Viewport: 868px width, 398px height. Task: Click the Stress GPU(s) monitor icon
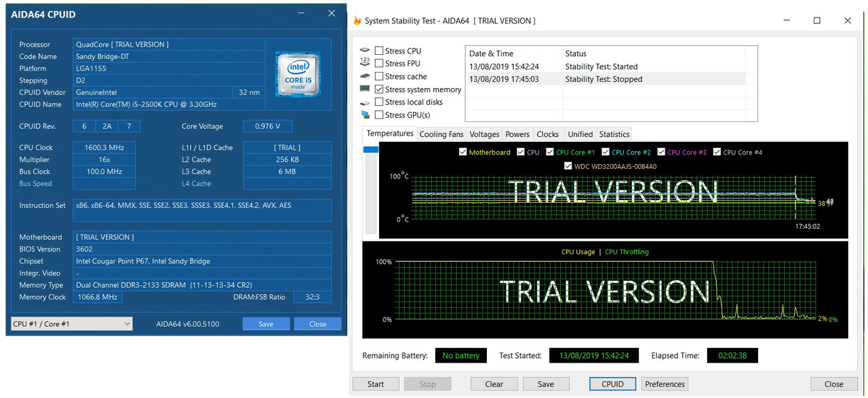click(365, 115)
